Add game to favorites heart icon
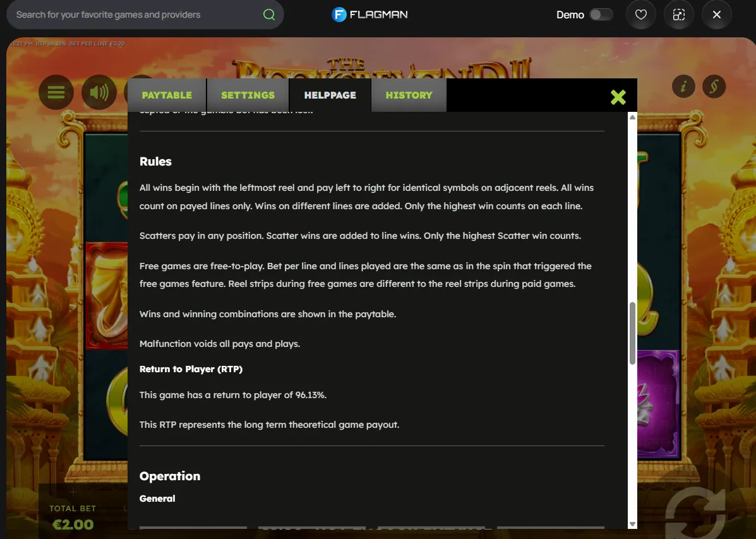 (x=641, y=15)
